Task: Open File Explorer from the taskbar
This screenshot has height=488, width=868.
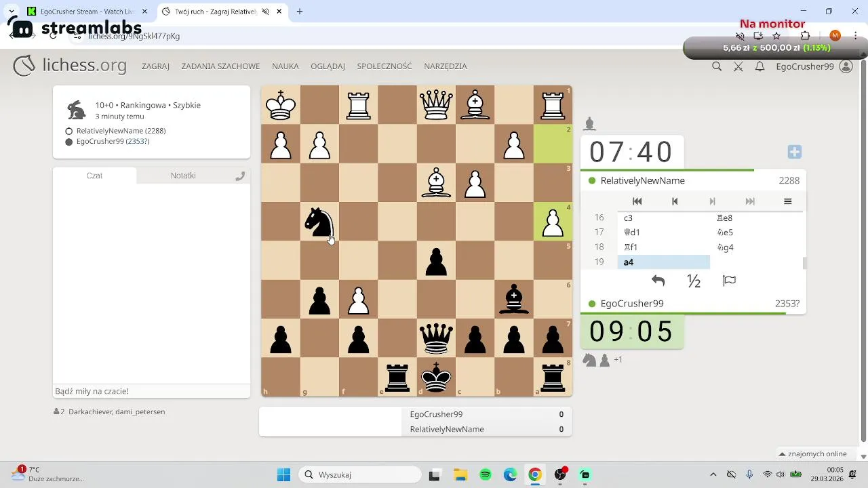Action: click(x=460, y=474)
